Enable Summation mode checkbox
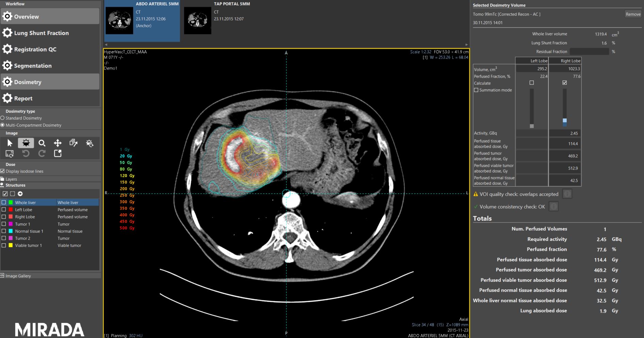 tap(476, 90)
